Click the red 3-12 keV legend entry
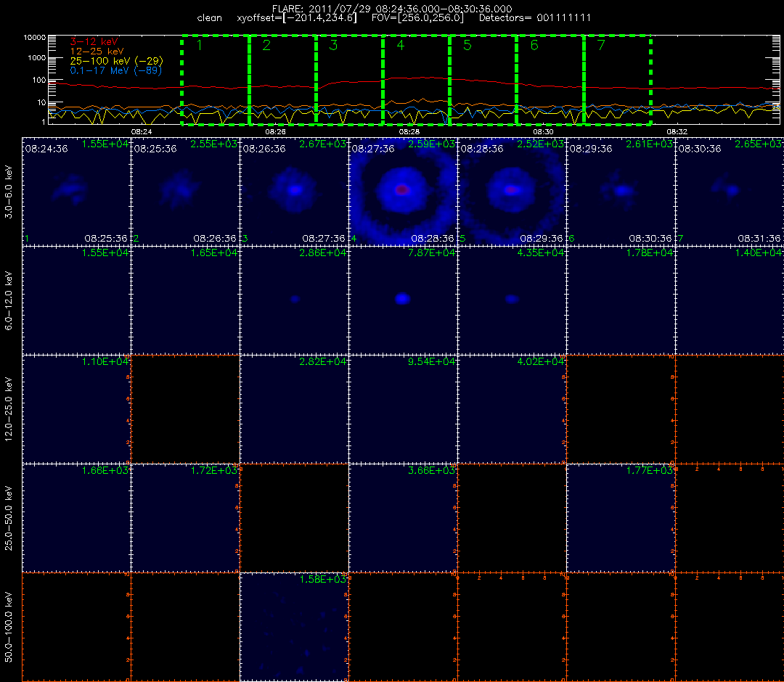The image size is (784, 682). 94,41
